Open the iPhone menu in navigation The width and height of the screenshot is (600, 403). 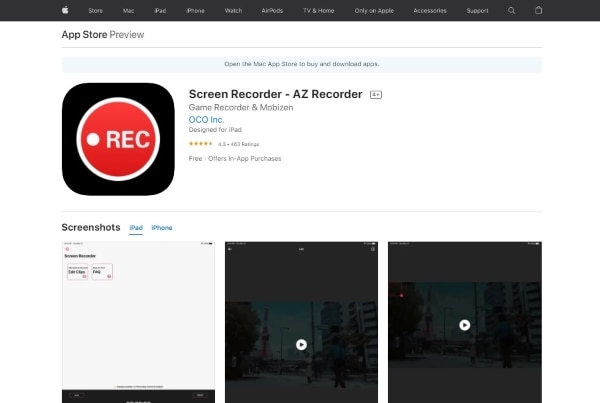click(195, 11)
